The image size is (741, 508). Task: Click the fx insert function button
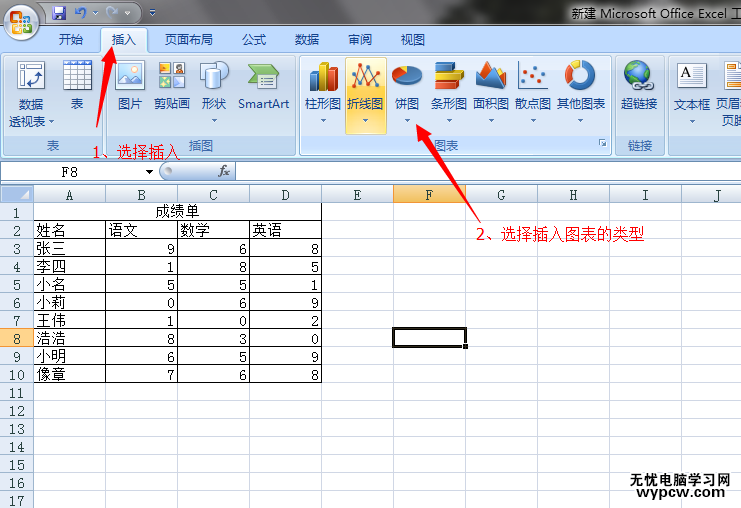224,171
